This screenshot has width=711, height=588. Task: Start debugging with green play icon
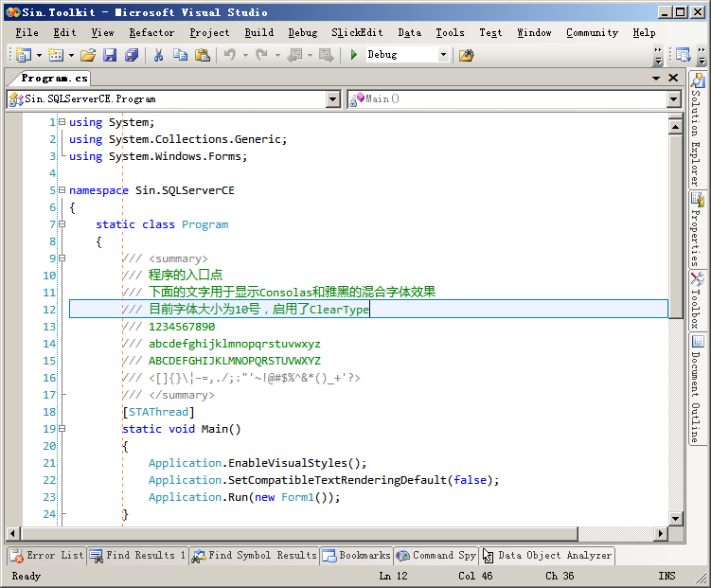coord(354,55)
